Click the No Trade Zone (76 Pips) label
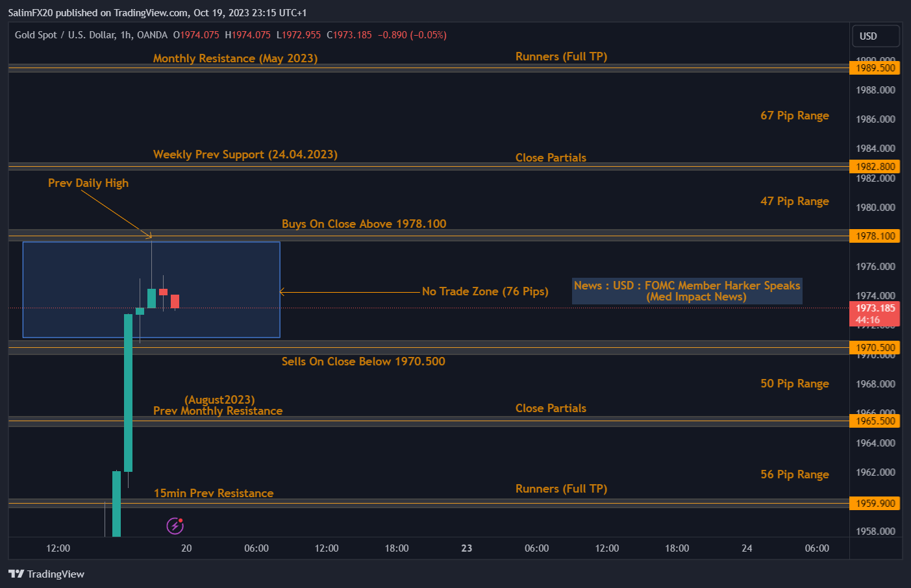 (485, 291)
